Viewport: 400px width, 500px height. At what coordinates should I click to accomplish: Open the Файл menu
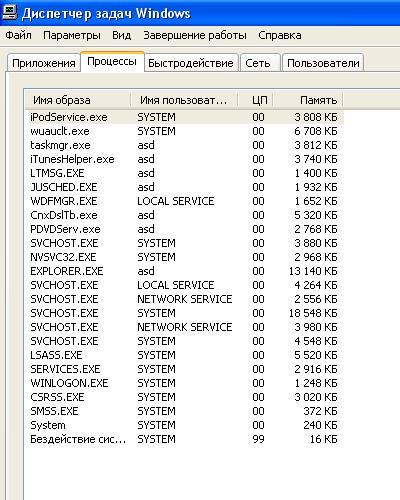[19, 35]
